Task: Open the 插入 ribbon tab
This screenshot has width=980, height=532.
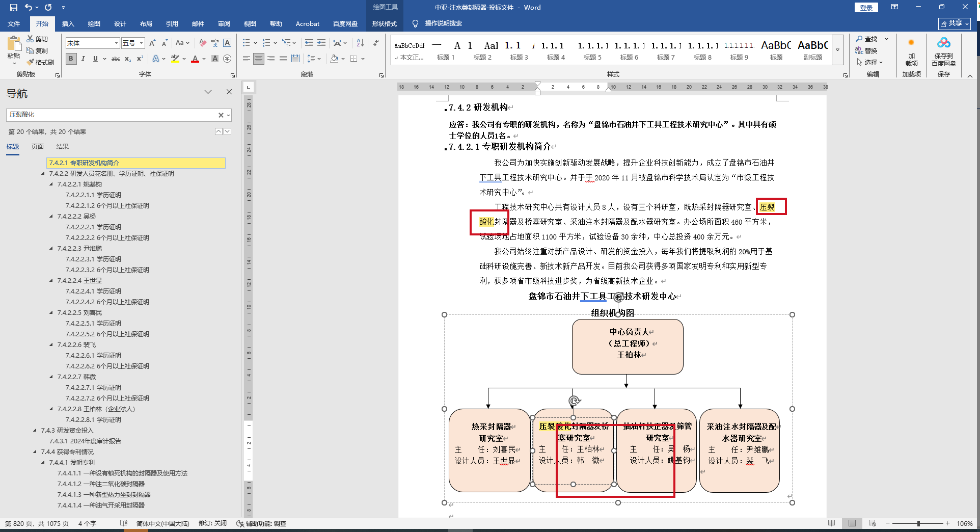Action: point(68,24)
